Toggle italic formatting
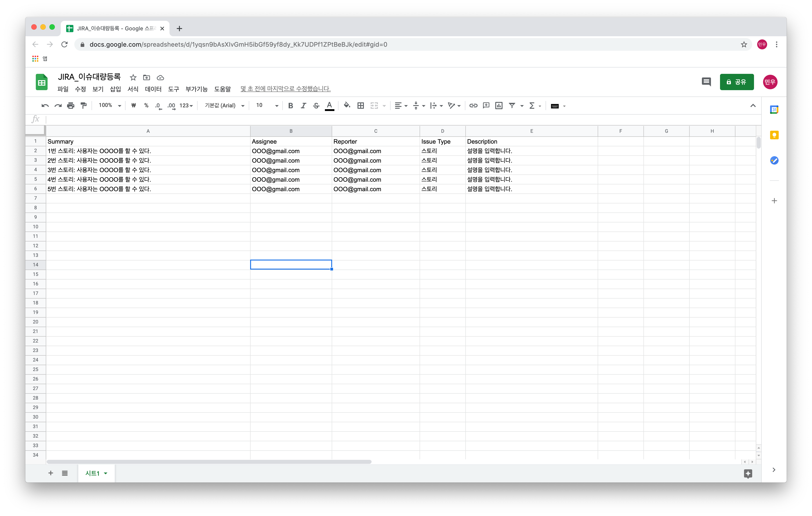 [x=303, y=106]
